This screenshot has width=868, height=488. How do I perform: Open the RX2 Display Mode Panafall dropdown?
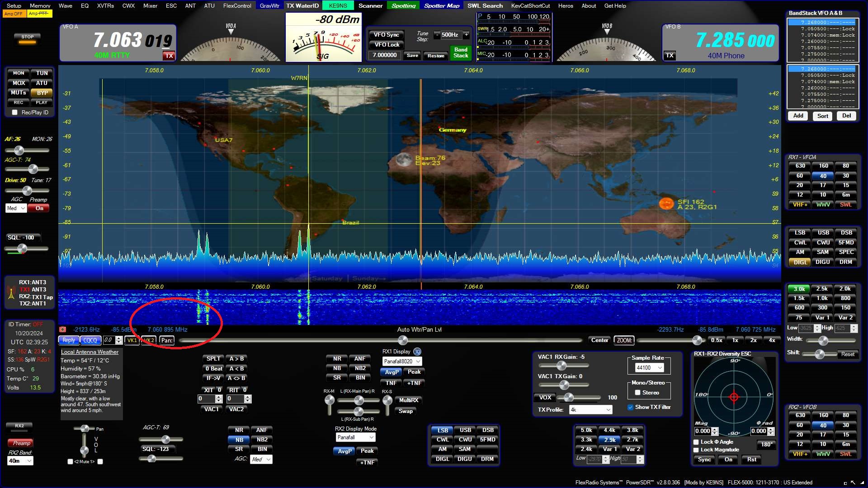[x=355, y=437]
